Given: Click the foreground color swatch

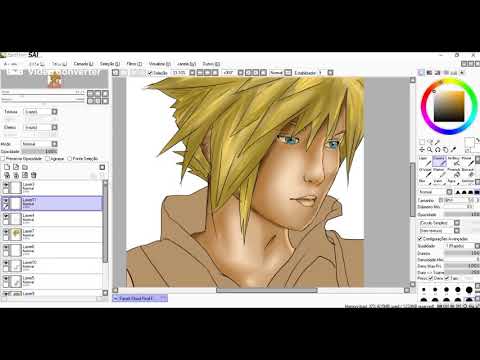Looking at the screenshot, I should click(x=469, y=142).
